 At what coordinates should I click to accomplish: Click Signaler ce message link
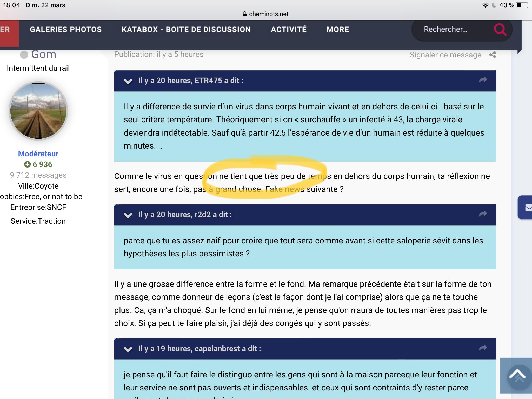click(445, 55)
